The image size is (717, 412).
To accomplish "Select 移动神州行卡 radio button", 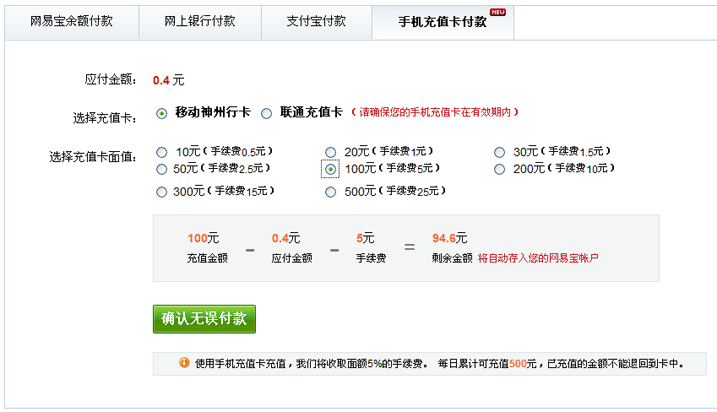I will tap(161, 113).
